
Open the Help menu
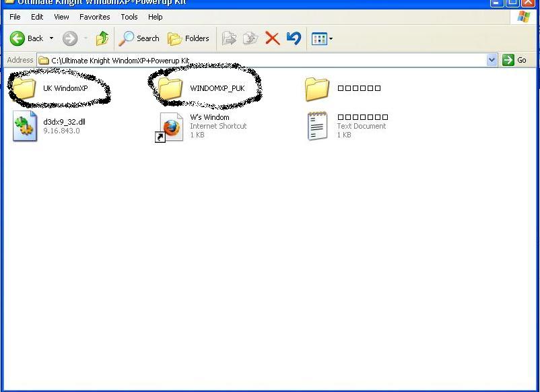(x=156, y=17)
